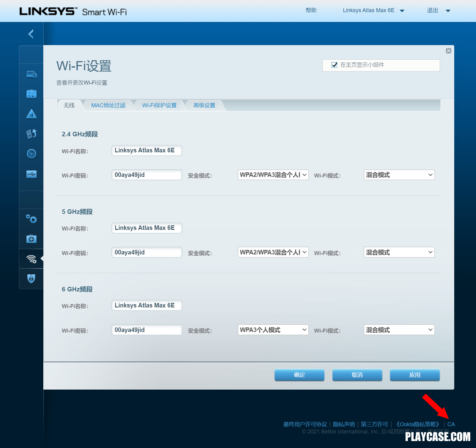The height and width of the screenshot is (448, 476).
Task: Select the 5 GHz频段 heading
Action: (x=77, y=212)
